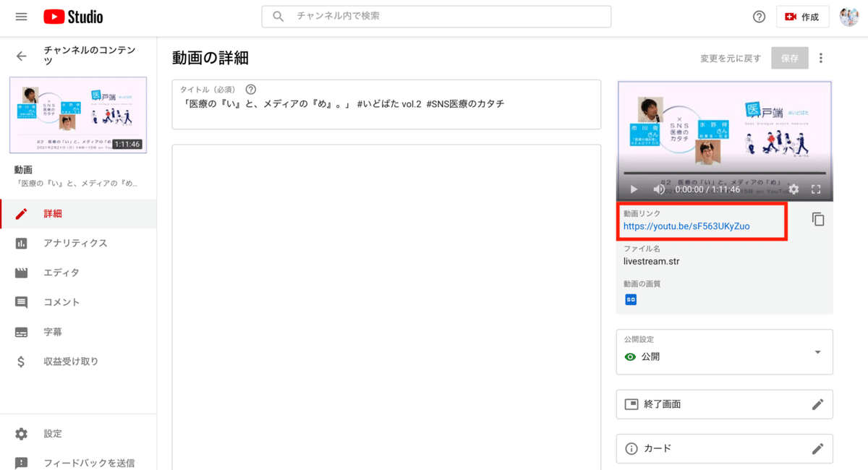Screen dimensions: 868x470
Task: Open エディタ in the sidebar
Action: [78, 273]
